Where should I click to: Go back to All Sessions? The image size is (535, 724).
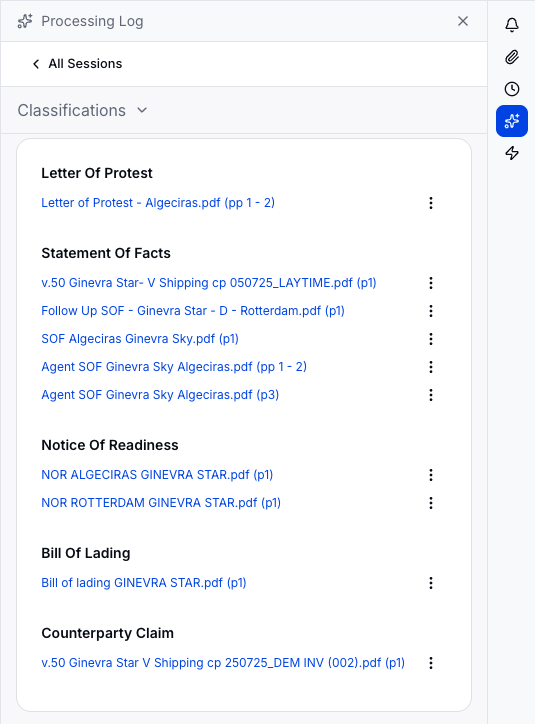point(77,64)
